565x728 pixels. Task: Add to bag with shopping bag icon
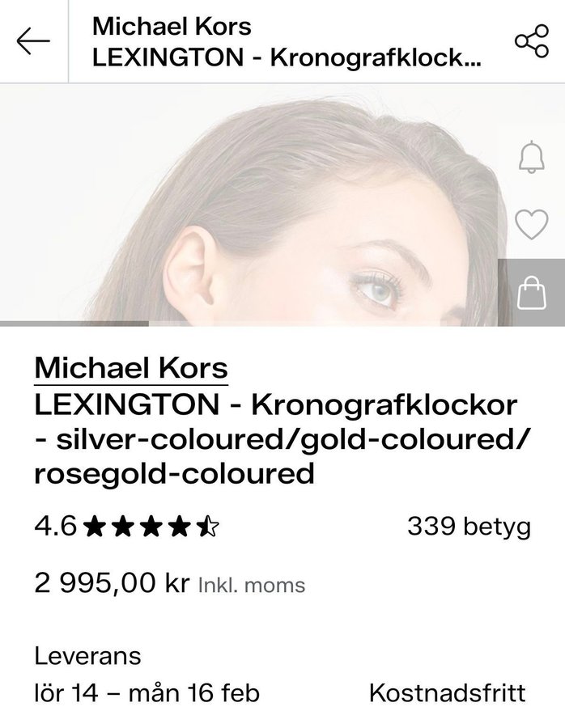click(x=531, y=292)
